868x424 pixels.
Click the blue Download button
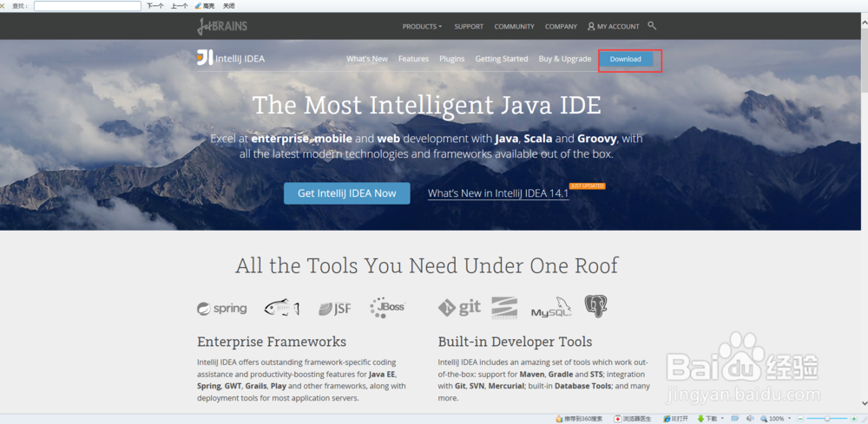tap(626, 59)
